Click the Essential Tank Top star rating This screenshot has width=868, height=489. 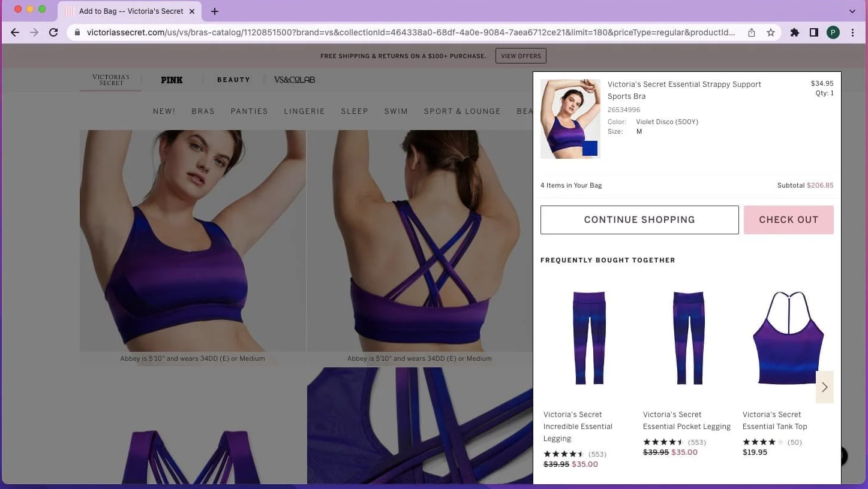tap(763, 442)
